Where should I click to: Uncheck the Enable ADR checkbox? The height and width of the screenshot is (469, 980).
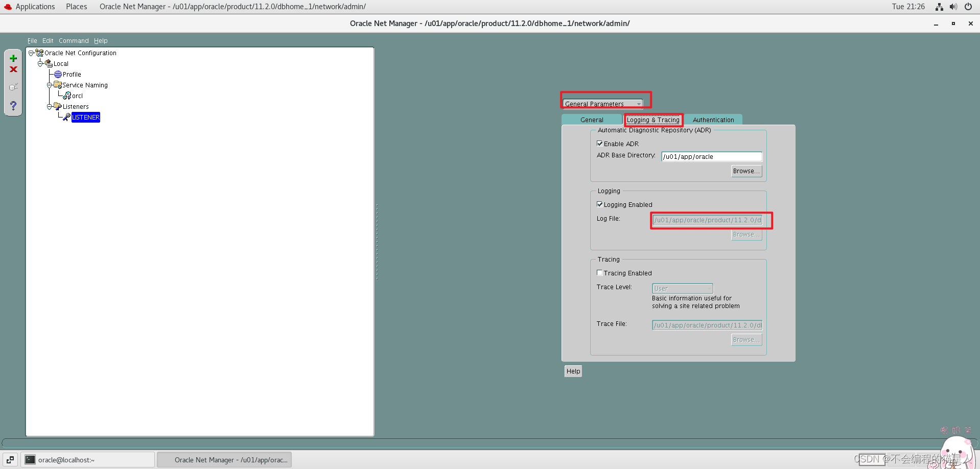(x=600, y=144)
